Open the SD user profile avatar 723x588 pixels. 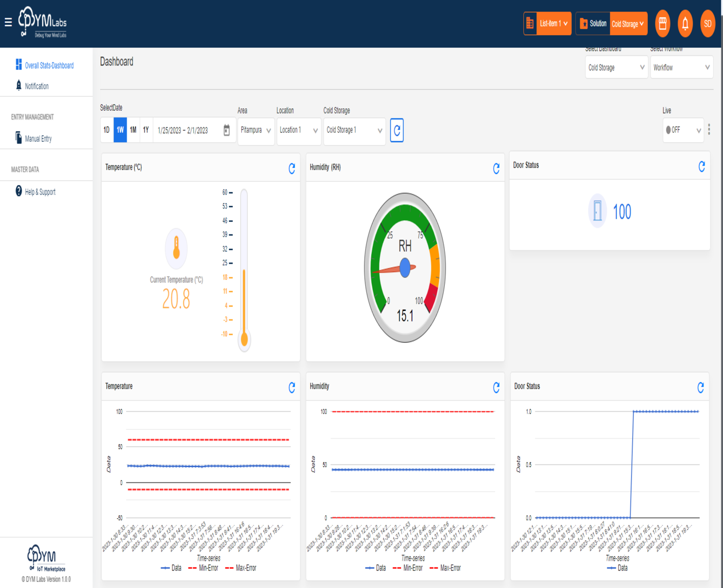coord(707,23)
